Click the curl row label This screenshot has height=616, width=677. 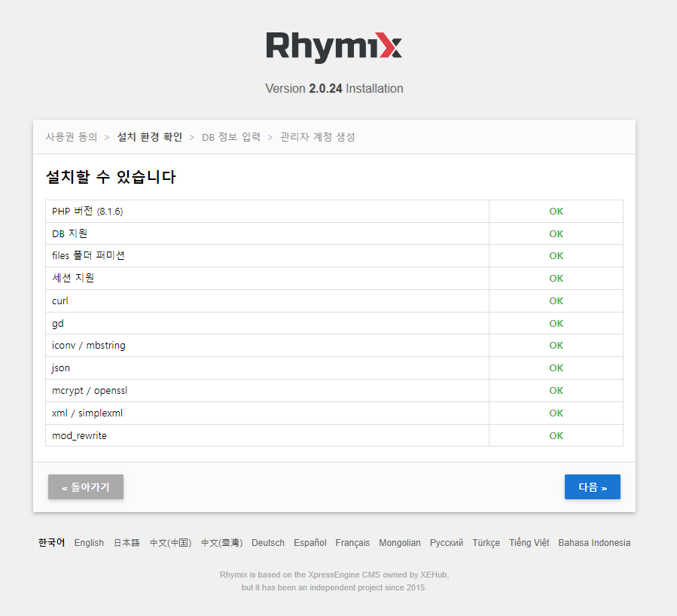[60, 301]
